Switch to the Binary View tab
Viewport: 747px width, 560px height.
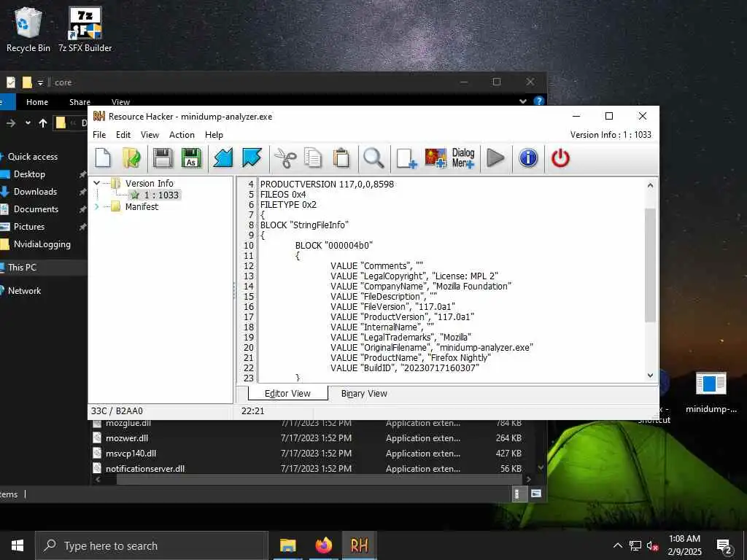(364, 393)
